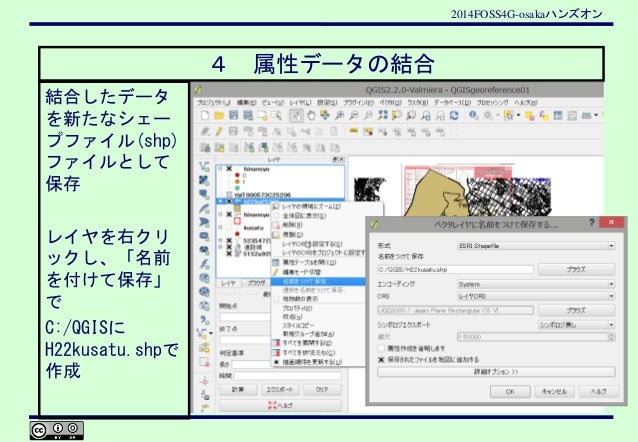
Task: Click the help question mark in save dialog
Action: pyautogui.click(x=592, y=222)
